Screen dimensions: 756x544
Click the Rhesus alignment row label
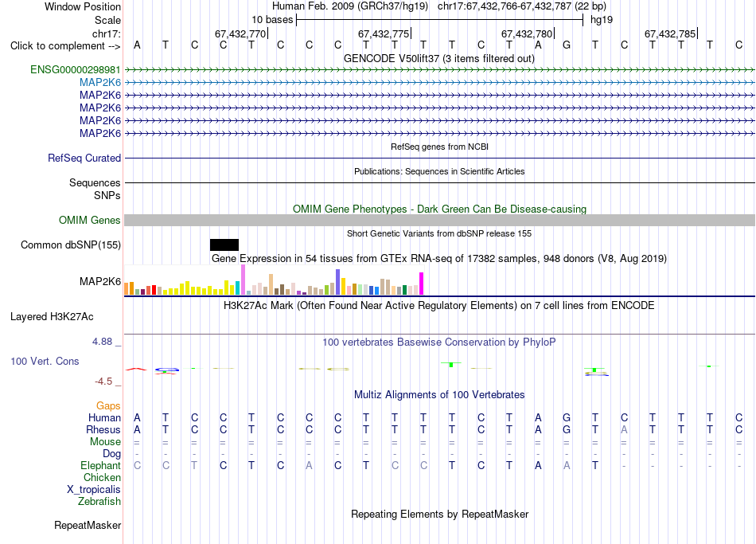103,430
